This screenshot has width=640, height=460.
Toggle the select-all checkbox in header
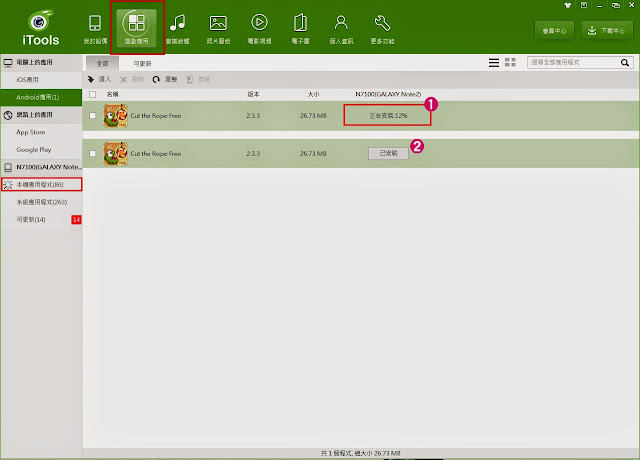(93, 94)
